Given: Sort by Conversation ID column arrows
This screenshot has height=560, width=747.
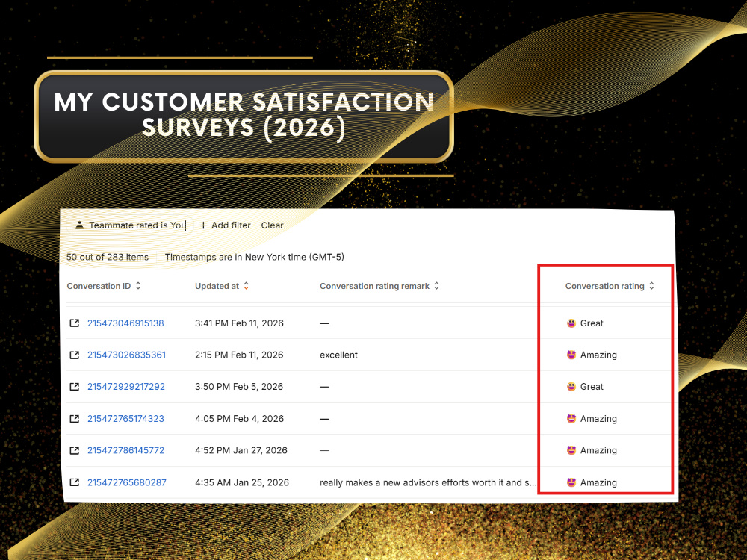Looking at the screenshot, I should pos(138,286).
